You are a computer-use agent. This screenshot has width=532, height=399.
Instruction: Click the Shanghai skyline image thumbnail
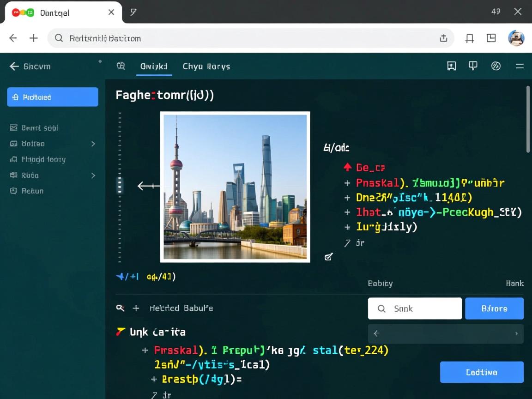[x=235, y=187]
